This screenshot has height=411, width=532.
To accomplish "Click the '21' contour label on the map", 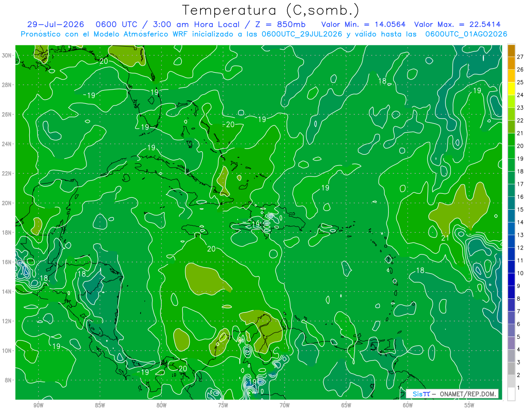I will pyautogui.click(x=446, y=239).
